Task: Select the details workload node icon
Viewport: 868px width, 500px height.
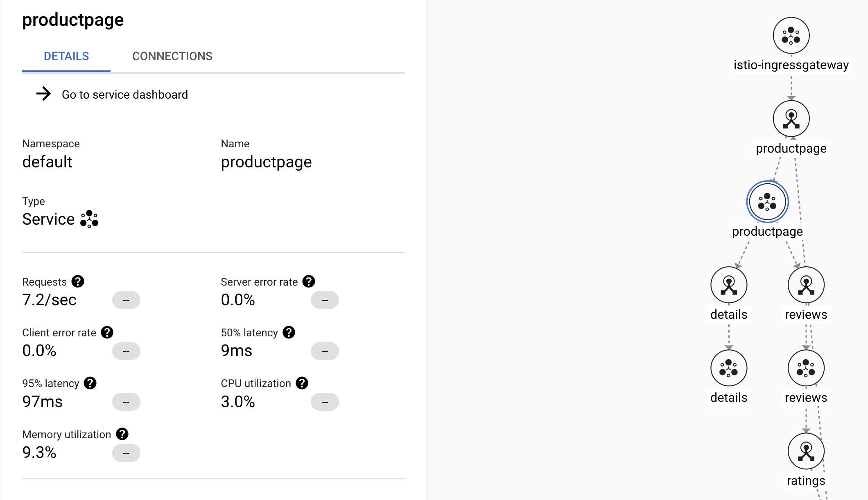Action: click(x=729, y=285)
